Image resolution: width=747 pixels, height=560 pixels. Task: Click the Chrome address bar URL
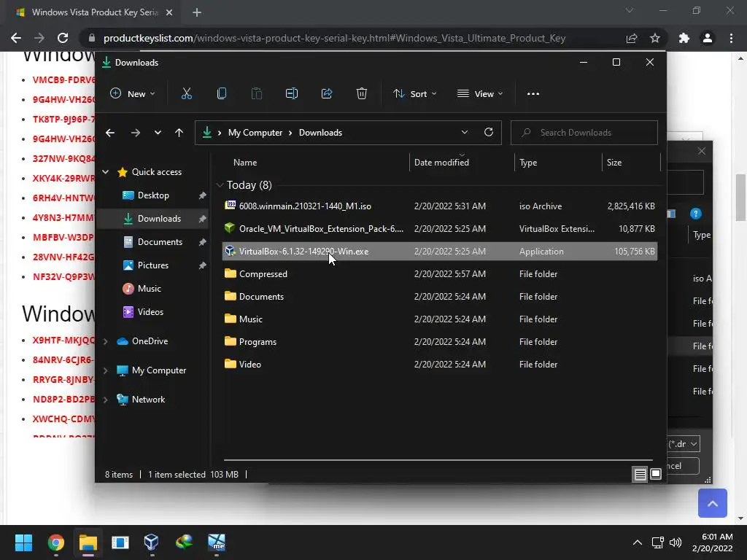pyautogui.click(x=334, y=38)
